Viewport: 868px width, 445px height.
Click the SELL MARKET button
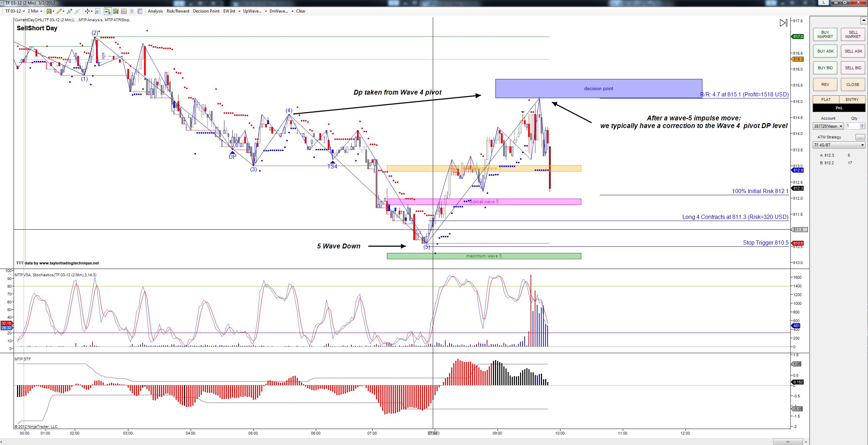pyautogui.click(x=853, y=34)
